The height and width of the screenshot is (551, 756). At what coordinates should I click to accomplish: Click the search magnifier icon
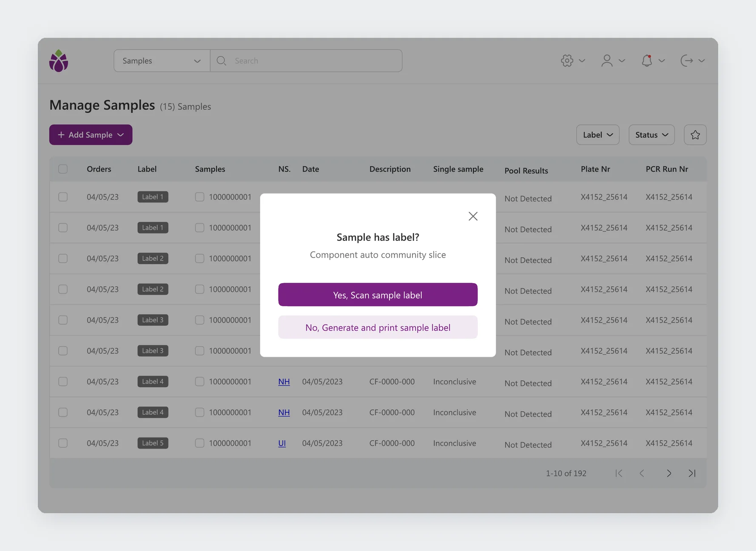click(x=221, y=61)
